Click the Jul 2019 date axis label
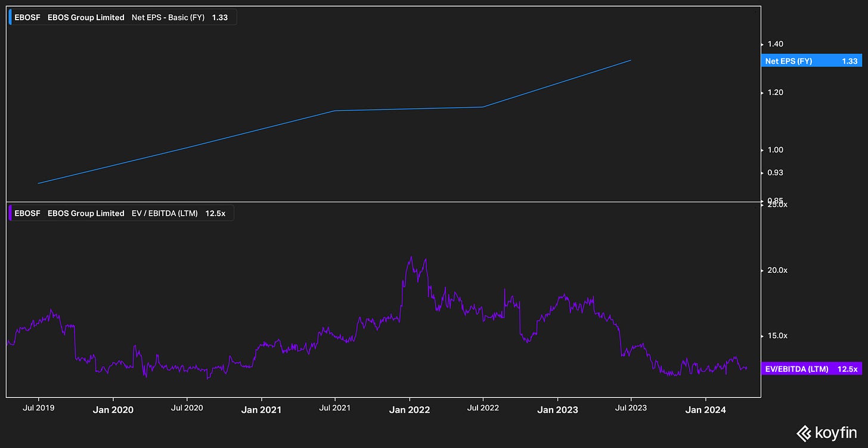868x448 pixels. click(x=39, y=407)
